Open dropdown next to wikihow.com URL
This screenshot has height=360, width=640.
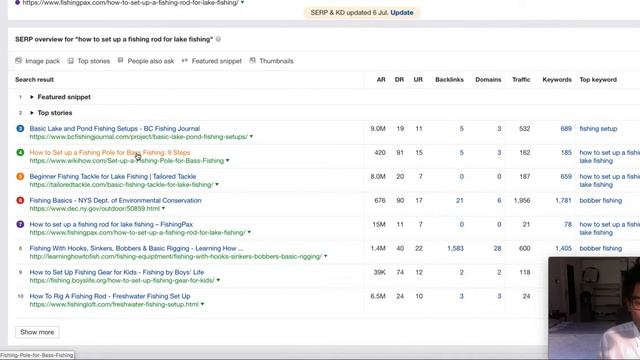pos(228,161)
